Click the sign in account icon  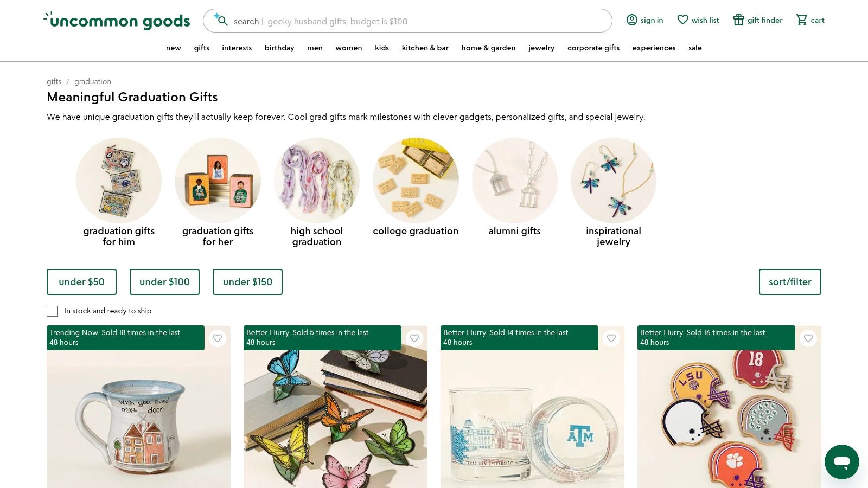coord(631,20)
